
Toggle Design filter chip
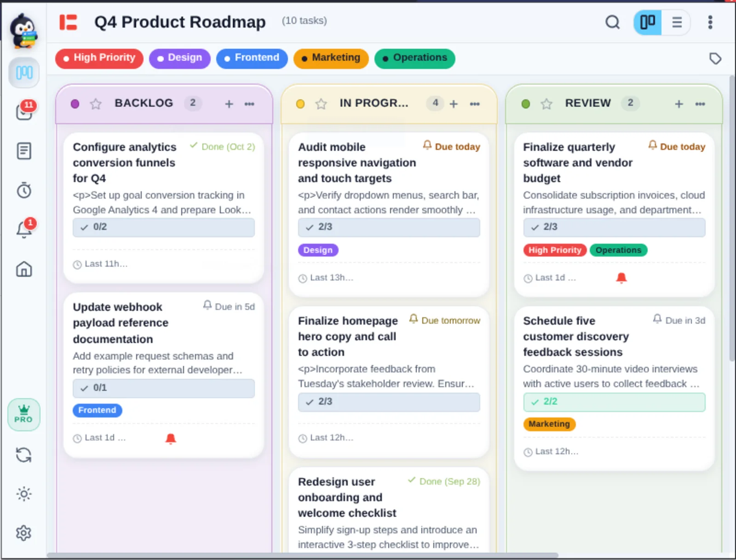point(180,58)
